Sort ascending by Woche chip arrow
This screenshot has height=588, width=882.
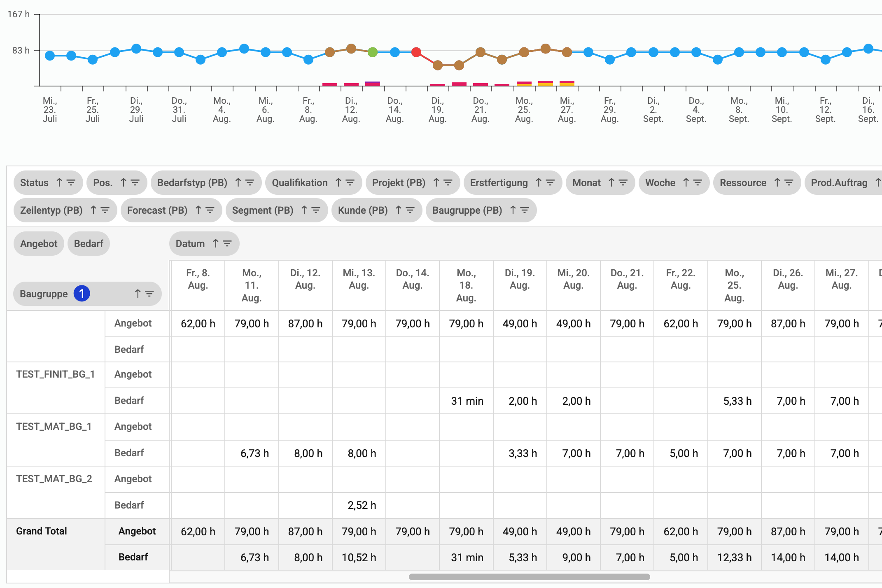coord(686,182)
